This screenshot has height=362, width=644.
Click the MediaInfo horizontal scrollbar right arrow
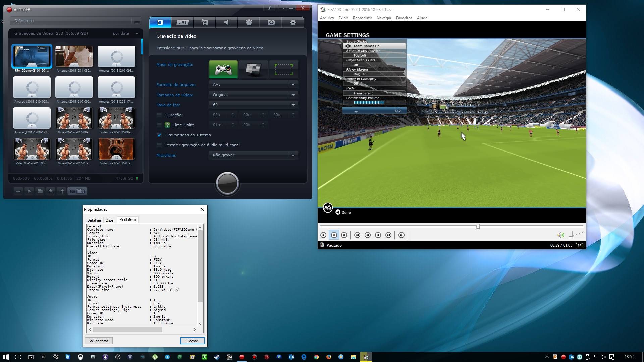tap(194, 329)
